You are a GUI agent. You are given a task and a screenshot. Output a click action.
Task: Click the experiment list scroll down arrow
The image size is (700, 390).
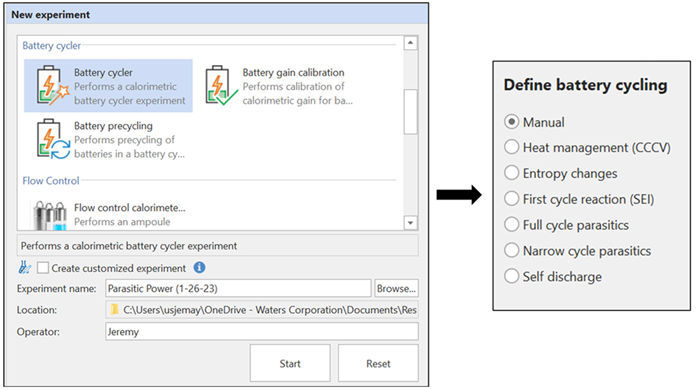[410, 223]
